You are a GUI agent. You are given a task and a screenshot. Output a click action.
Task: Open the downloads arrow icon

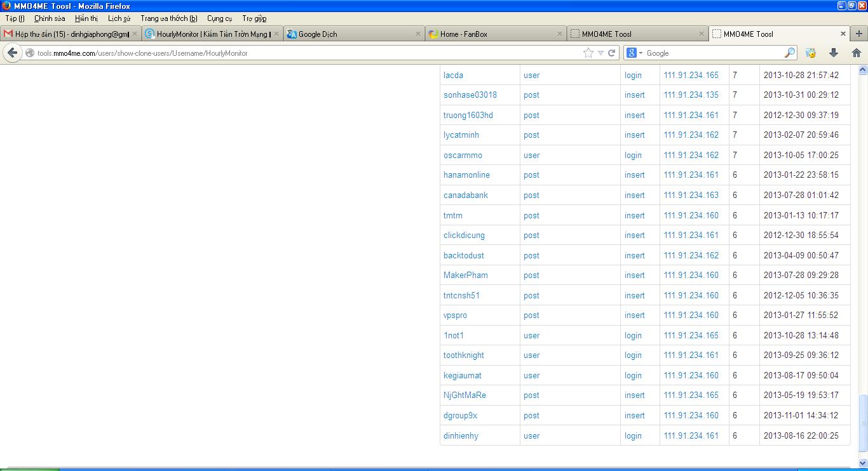point(834,53)
